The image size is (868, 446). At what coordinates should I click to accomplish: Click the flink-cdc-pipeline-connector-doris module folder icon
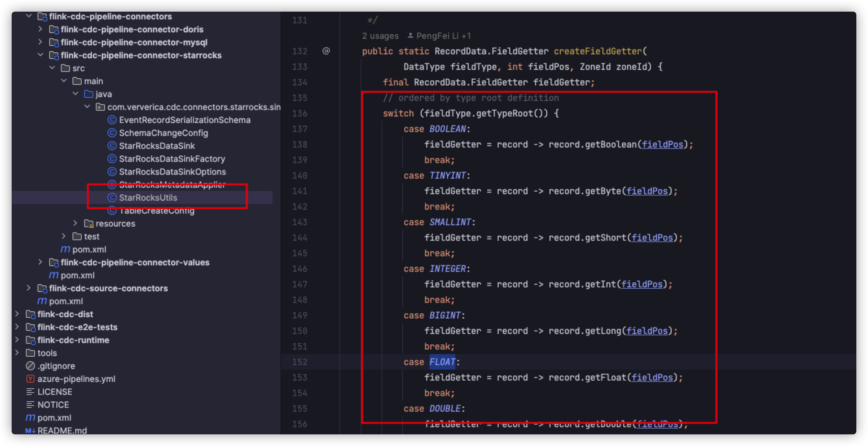click(x=54, y=30)
